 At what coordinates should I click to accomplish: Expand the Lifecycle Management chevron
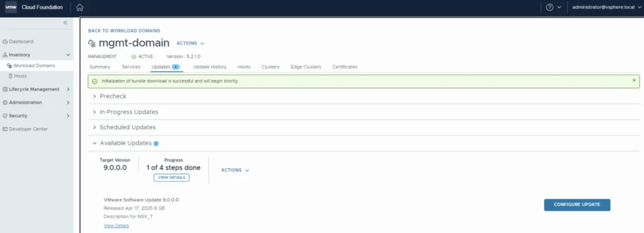(x=68, y=89)
